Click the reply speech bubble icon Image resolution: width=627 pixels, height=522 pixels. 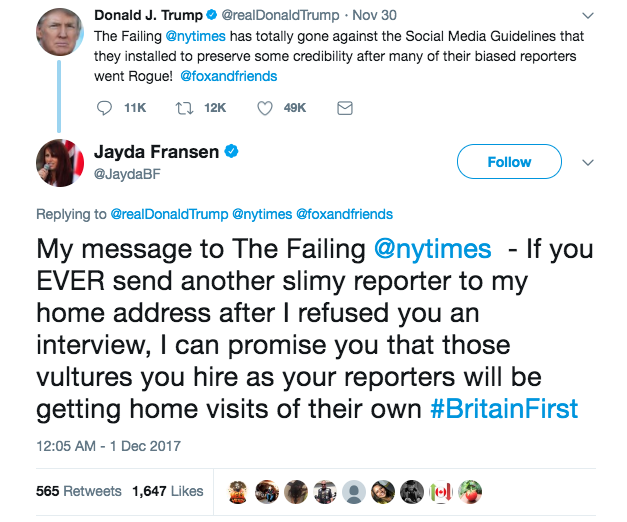click(x=104, y=108)
